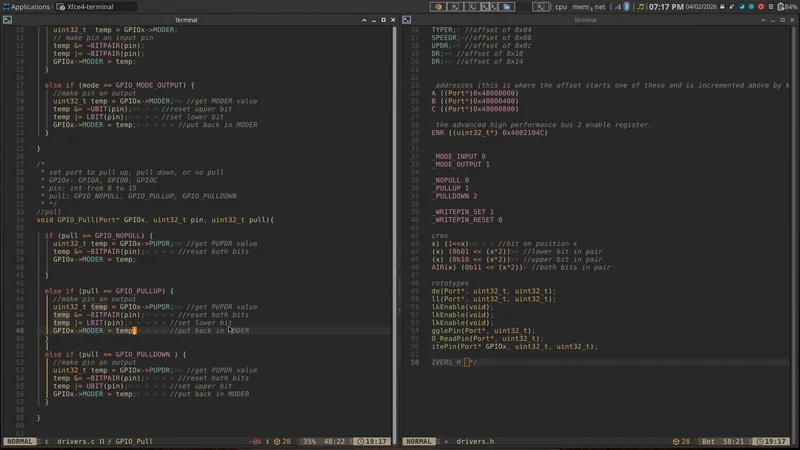Viewport: 800px width, 450px height.
Task: Click left terminal's window menu icon
Action: tap(6, 19)
